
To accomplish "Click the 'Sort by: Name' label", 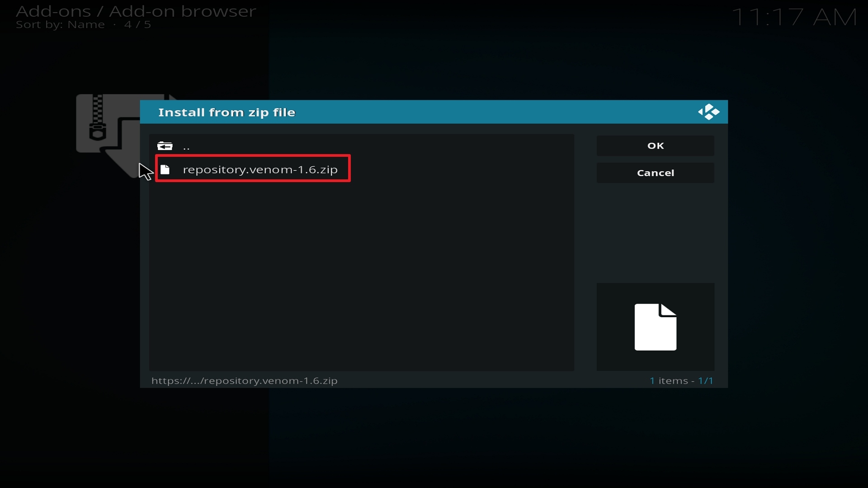I will tap(60, 25).
